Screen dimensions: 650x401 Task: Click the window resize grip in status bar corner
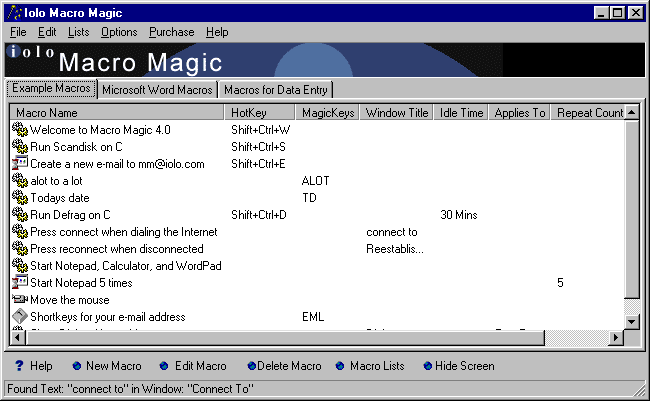639,390
